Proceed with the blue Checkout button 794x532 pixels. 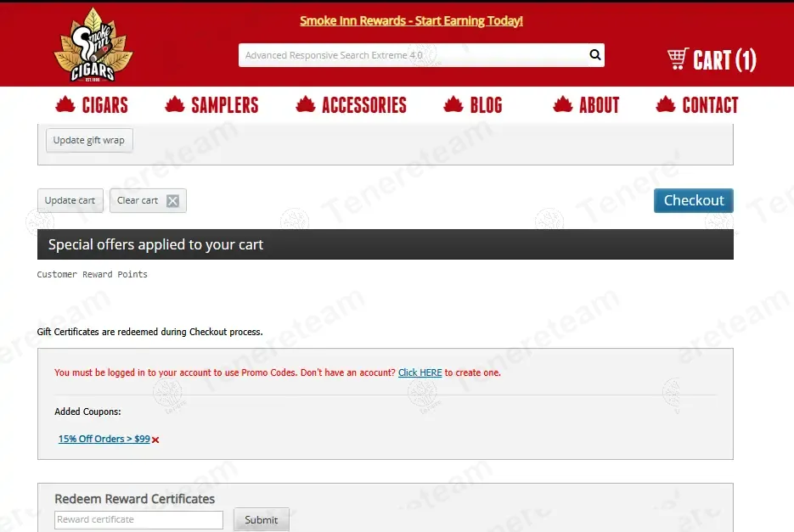pos(693,200)
